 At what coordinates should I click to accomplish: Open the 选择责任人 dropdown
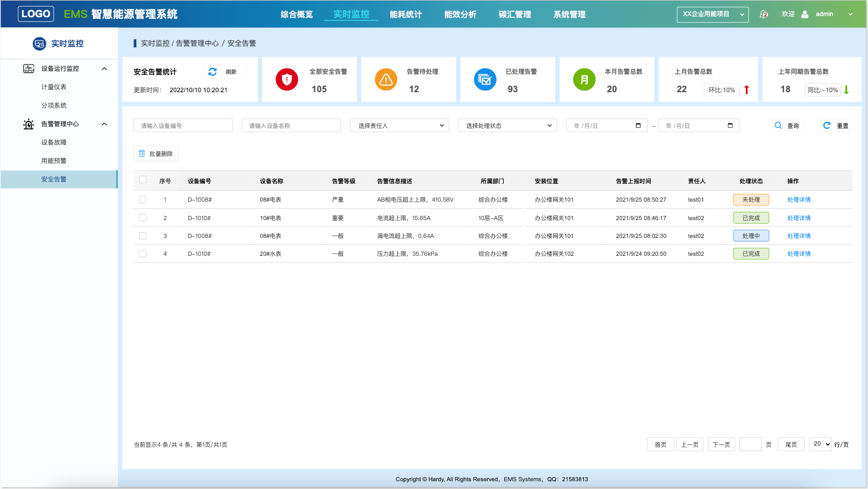[x=399, y=125]
